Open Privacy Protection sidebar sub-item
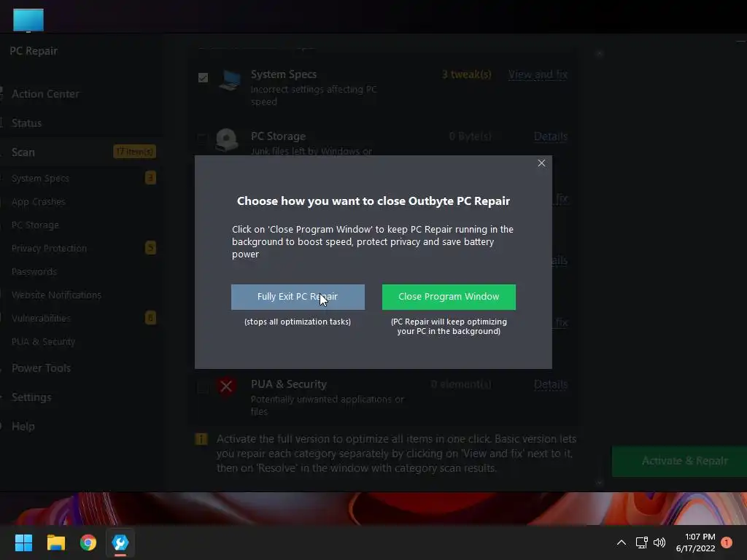This screenshot has height=560, width=747. pyautogui.click(x=49, y=248)
